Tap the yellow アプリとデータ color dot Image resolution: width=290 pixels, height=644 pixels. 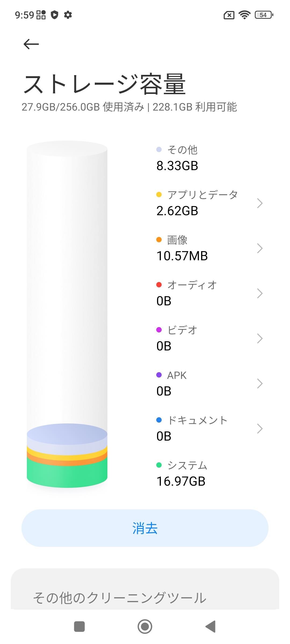tap(159, 195)
